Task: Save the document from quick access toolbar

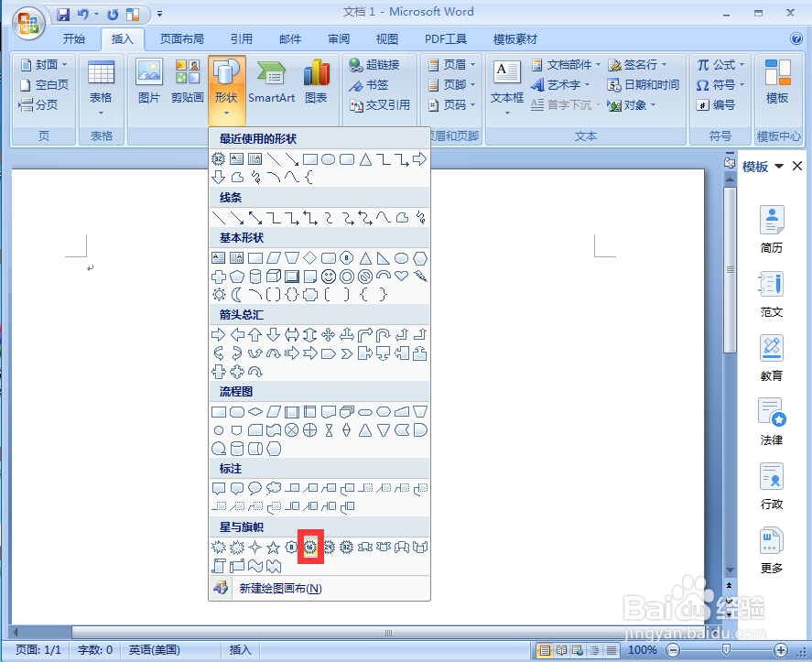Action: point(63,14)
